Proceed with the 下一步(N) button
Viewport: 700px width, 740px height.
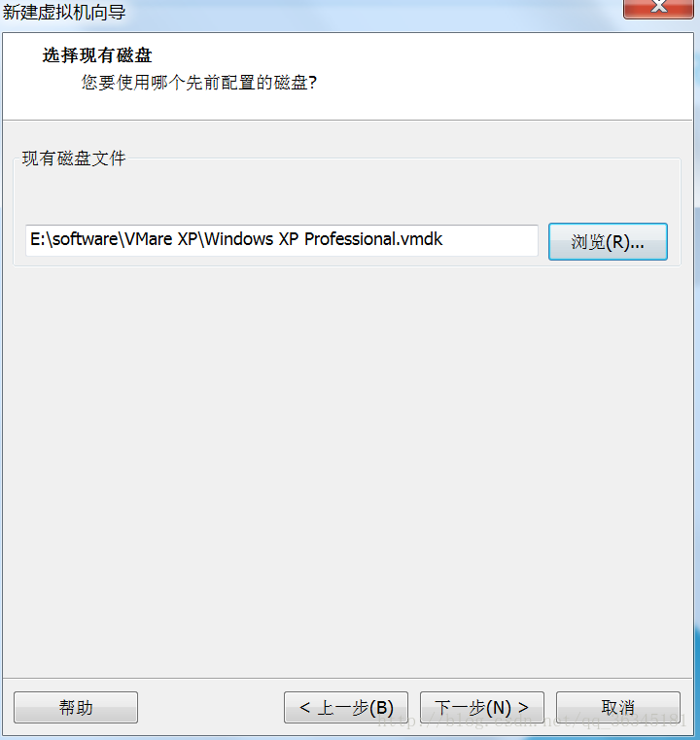tap(481, 707)
